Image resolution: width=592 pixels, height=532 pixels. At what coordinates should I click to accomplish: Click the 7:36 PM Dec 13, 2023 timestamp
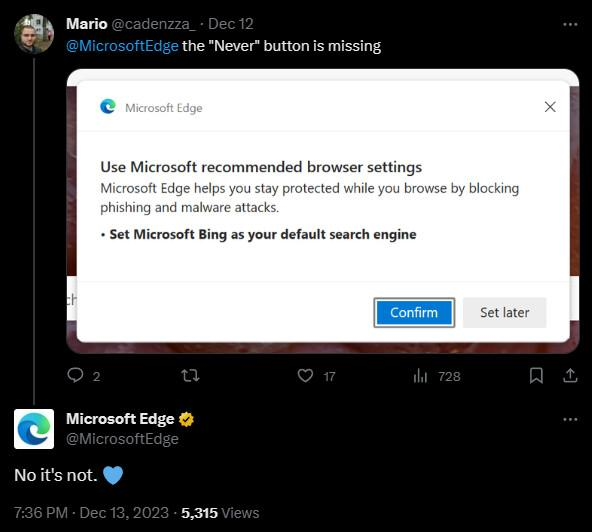pos(91,513)
